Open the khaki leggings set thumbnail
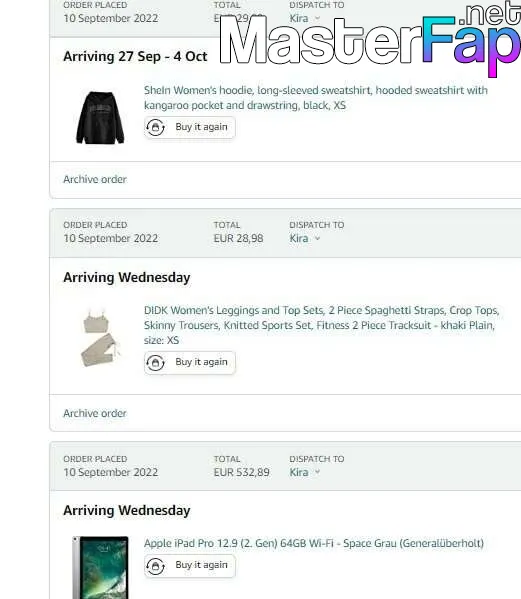 (100, 338)
